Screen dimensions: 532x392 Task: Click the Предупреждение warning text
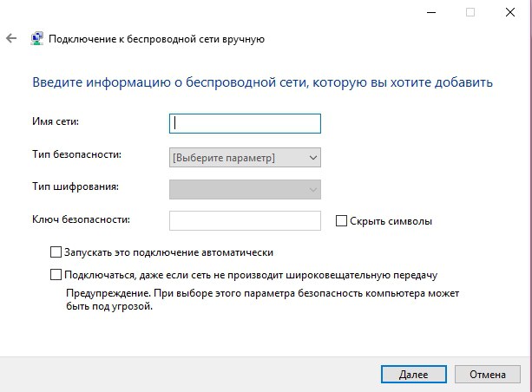(x=262, y=300)
